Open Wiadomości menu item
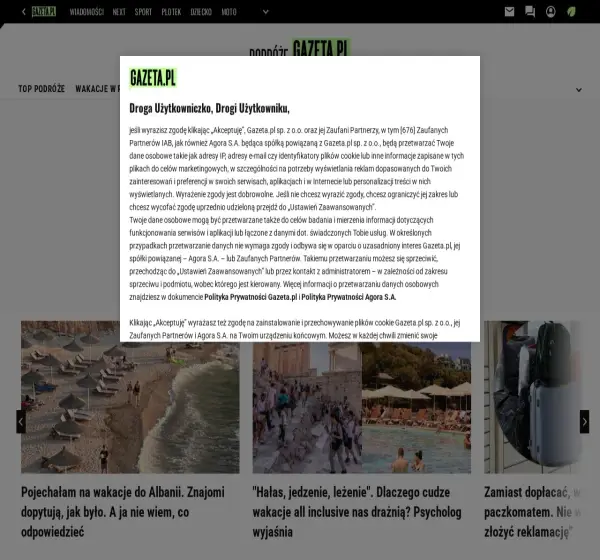This screenshot has width=600, height=560. coord(86,12)
